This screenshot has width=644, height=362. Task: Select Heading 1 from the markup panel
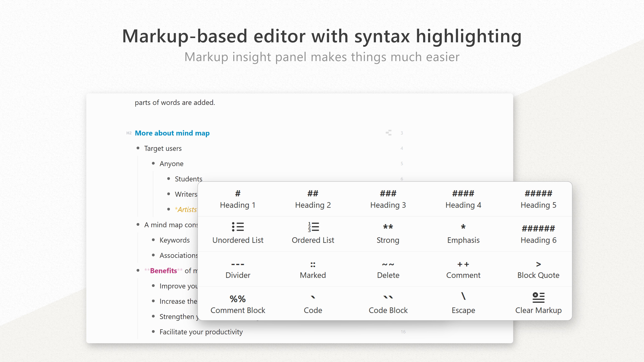[x=237, y=199]
